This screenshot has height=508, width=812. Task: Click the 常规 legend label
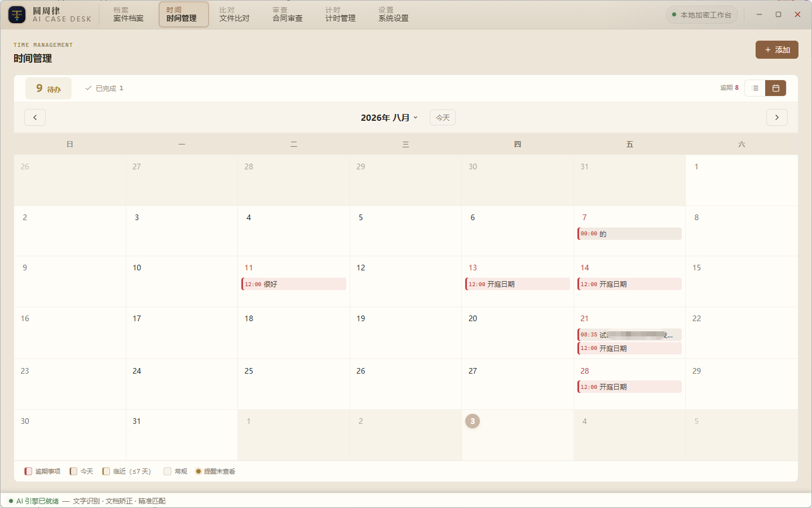pyautogui.click(x=180, y=471)
